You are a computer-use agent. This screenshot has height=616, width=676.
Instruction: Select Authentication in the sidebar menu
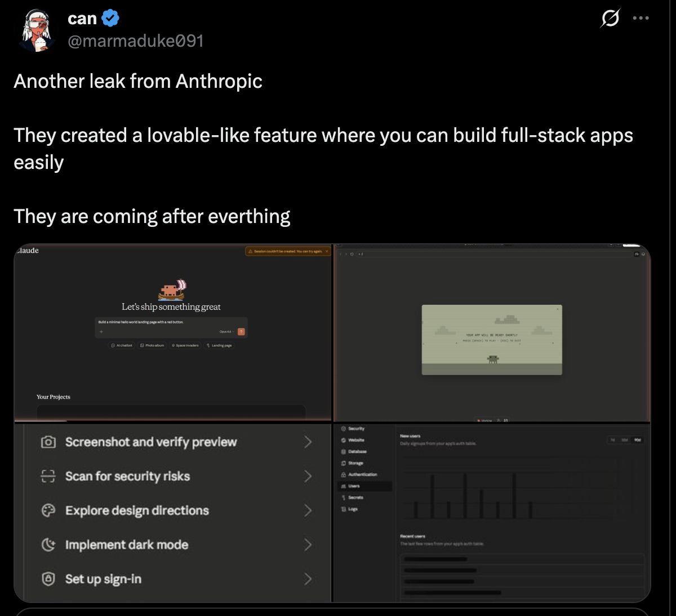(362, 475)
